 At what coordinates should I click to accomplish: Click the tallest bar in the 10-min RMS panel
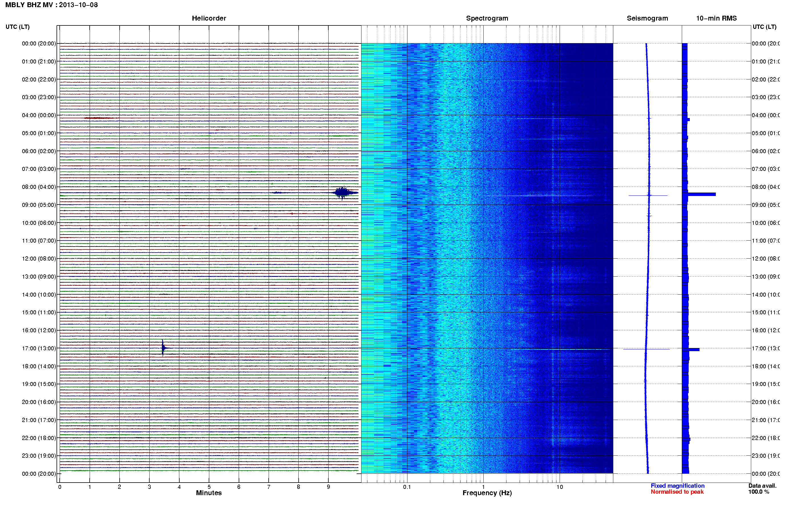(x=699, y=194)
